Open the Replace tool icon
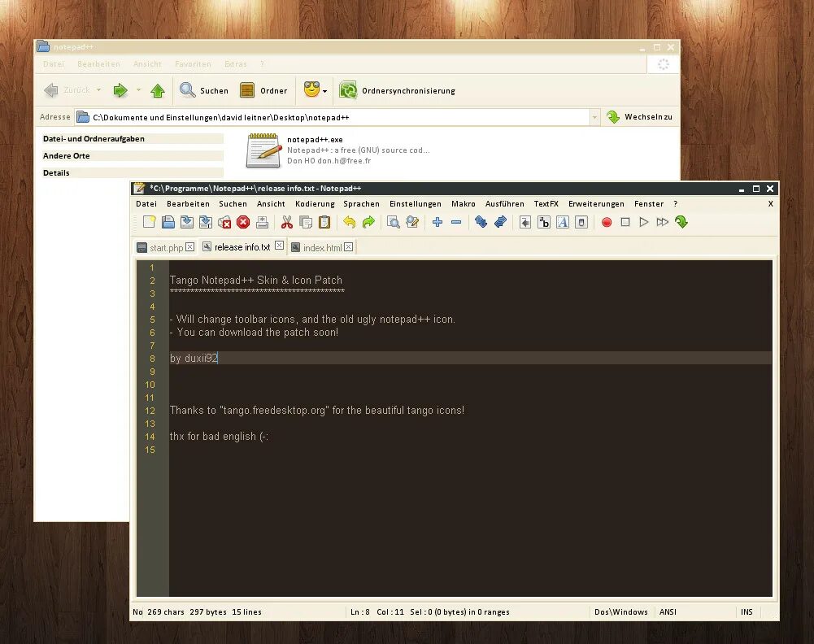This screenshot has width=814, height=644. (412, 222)
